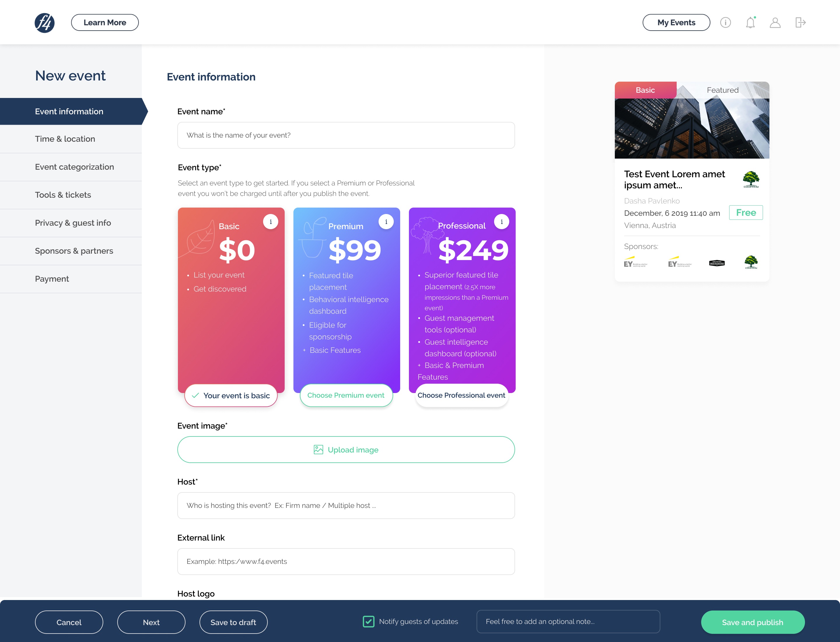Open Sponsors & partners section
This screenshot has height=642, width=840.
click(73, 250)
